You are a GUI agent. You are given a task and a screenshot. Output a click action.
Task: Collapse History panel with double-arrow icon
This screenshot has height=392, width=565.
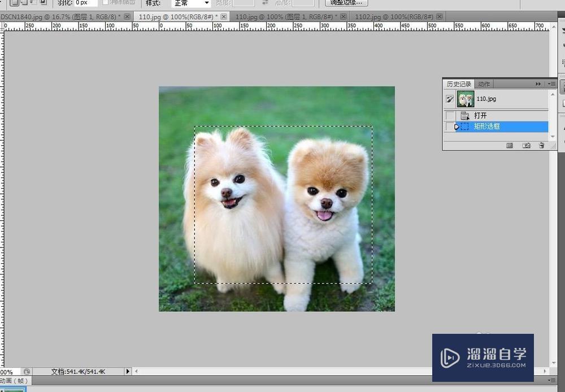pyautogui.click(x=538, y=84)
